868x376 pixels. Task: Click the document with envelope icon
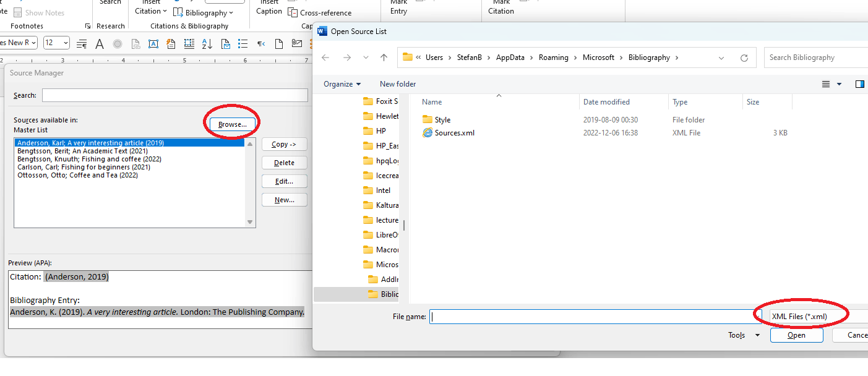[x=225, y=43]
